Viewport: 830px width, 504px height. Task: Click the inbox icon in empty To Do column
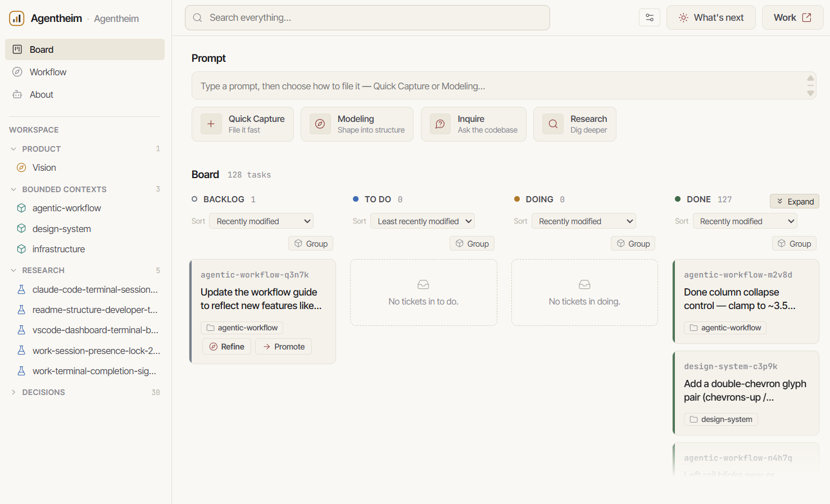[423, 285]
